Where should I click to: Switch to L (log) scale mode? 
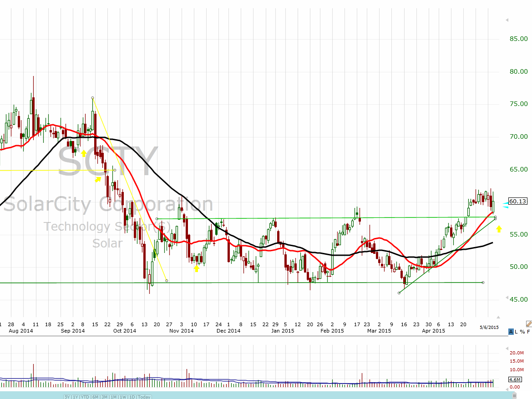[x=516, y=332]
